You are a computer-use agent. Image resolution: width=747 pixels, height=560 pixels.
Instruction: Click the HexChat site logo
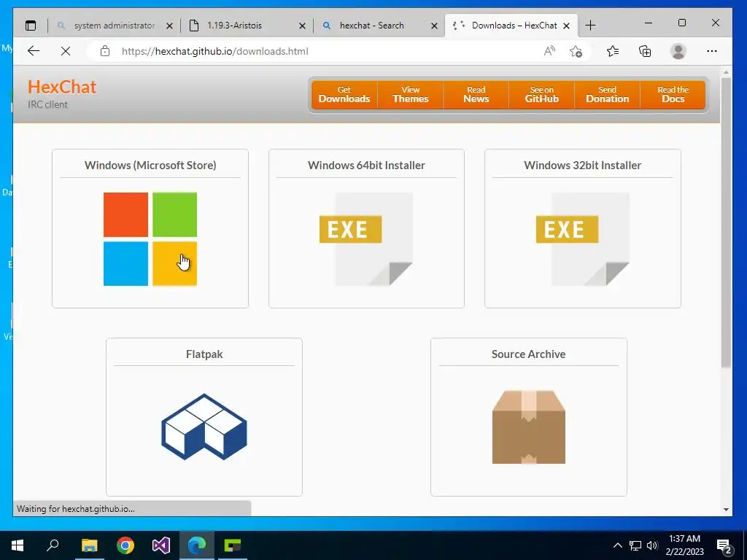coord(62,87)
